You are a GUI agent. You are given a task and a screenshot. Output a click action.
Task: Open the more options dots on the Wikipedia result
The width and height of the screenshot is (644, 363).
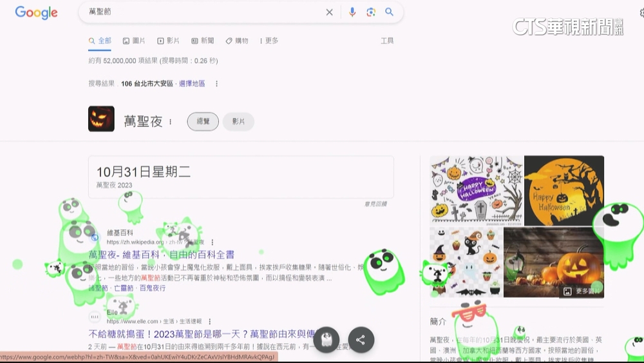pos(213,242)
